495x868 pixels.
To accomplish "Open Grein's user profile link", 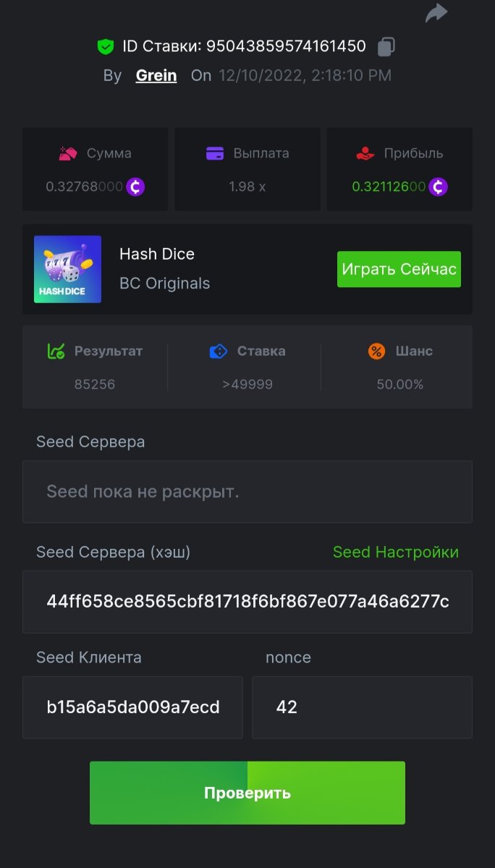I will (x=156, y=75).
